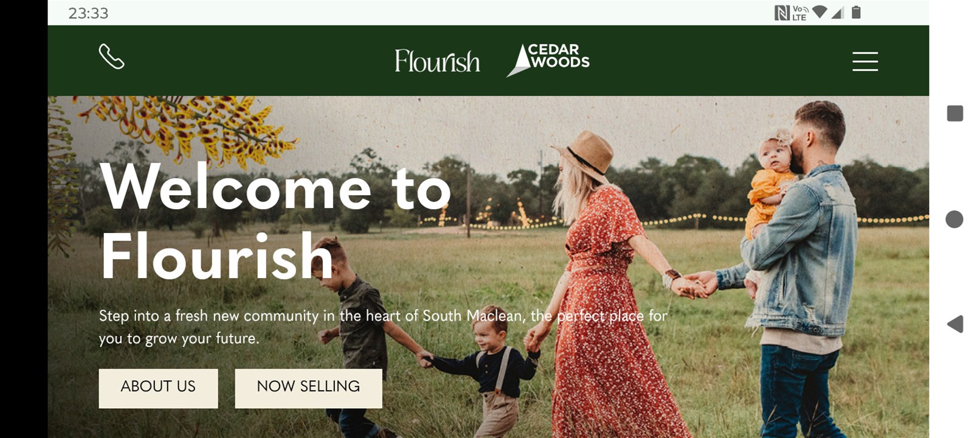
Task: Open recent apps with the square button
Action: [x=954, y=113]
